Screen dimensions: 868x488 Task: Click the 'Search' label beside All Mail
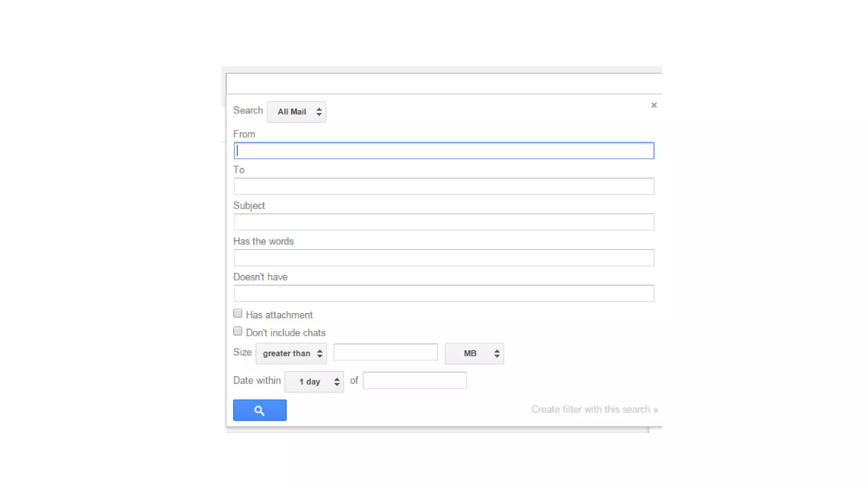pos(248,111)
